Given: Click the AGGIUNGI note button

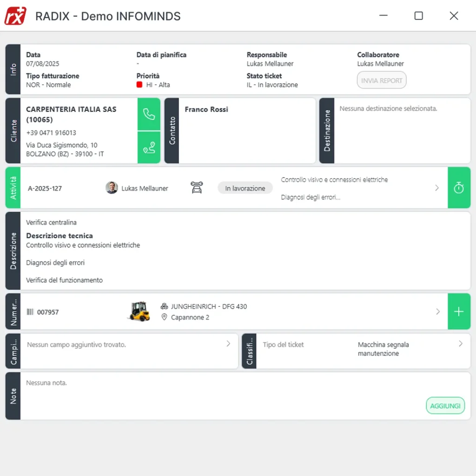Looking at the screenshot, I should (x=445, y=406).
